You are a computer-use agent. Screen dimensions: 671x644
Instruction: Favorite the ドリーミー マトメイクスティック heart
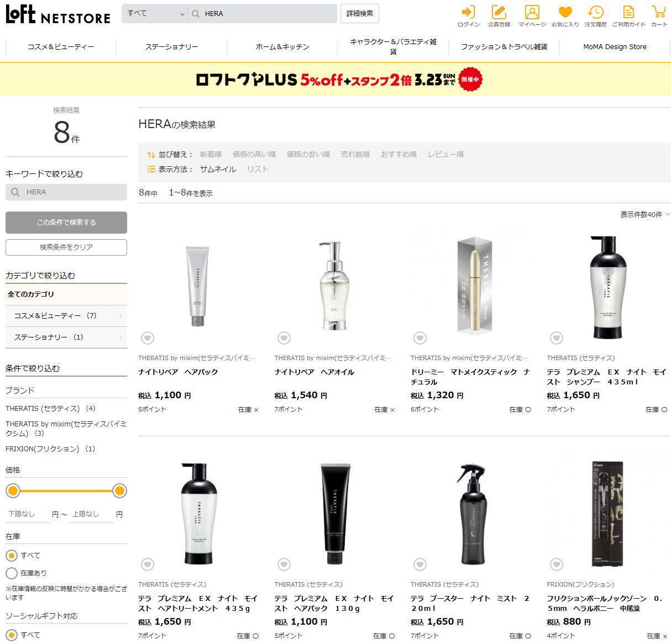[x=420, y=338]
